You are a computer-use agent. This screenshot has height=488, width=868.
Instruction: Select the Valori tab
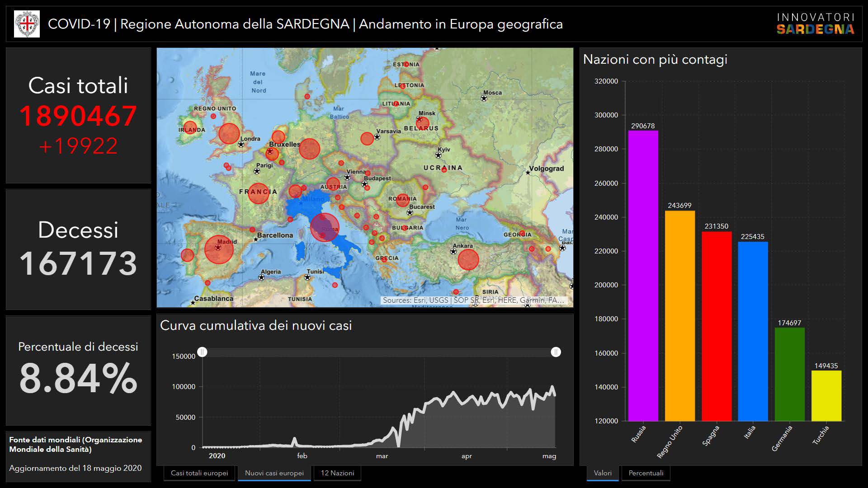(x=602, y=473)
